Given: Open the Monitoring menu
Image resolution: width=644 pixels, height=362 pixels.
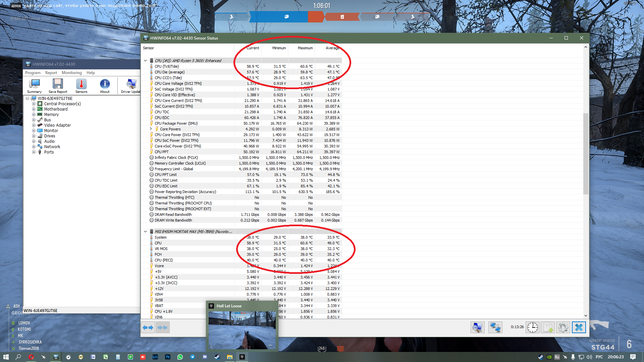Looking at the screenshot, I should tap(71, 73).
